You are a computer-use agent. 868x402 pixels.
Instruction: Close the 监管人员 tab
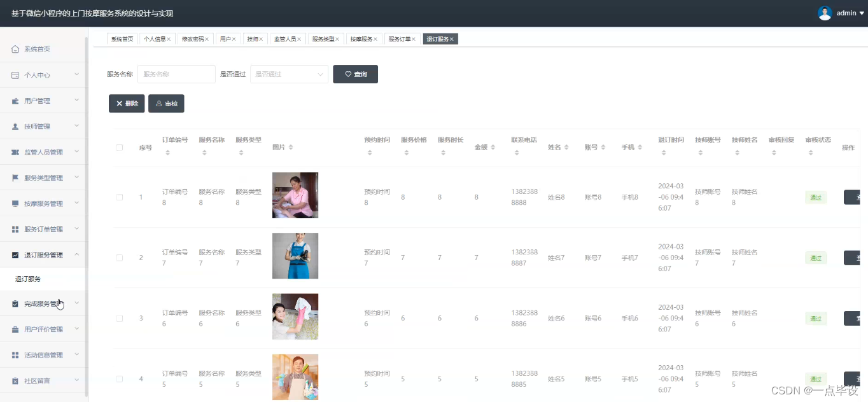point(299,39)
